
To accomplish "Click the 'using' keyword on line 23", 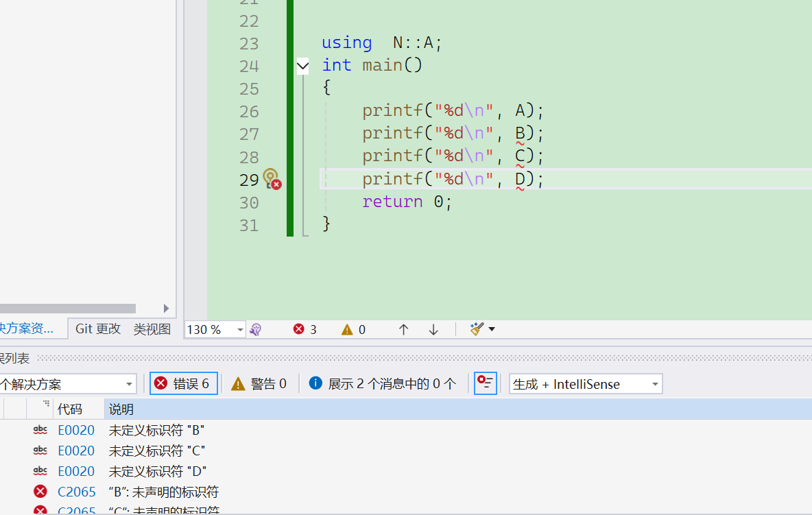I will (x=347, y=43).
